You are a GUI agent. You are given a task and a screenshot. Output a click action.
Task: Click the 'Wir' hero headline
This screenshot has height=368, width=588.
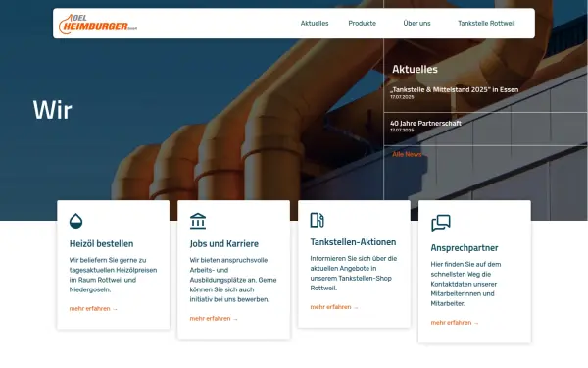coord(53,110)
